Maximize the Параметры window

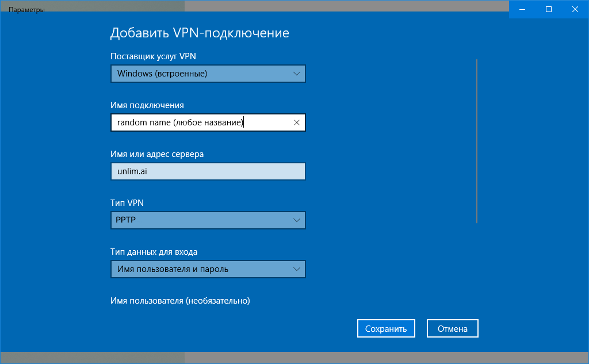(x=549, y=9)
